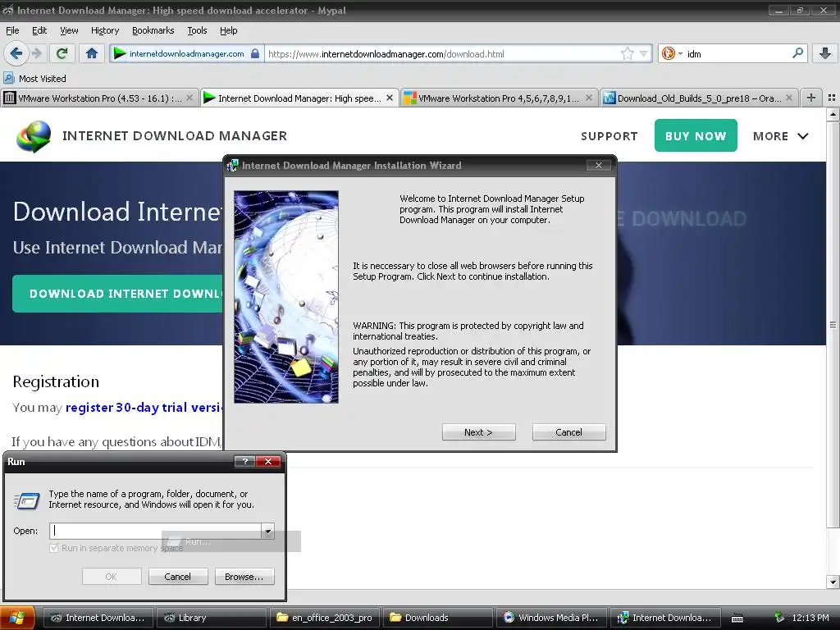Switch to Download_Old_Builds_5_0_pre18 tab
Viewport: 840px width, 630px height.
point(699,98)
